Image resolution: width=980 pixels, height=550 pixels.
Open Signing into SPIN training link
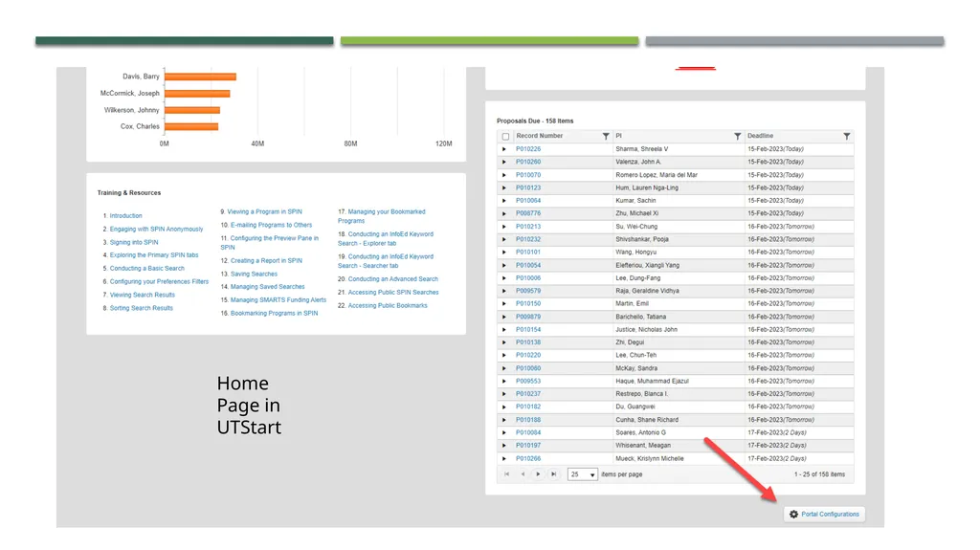pos(134,242)
